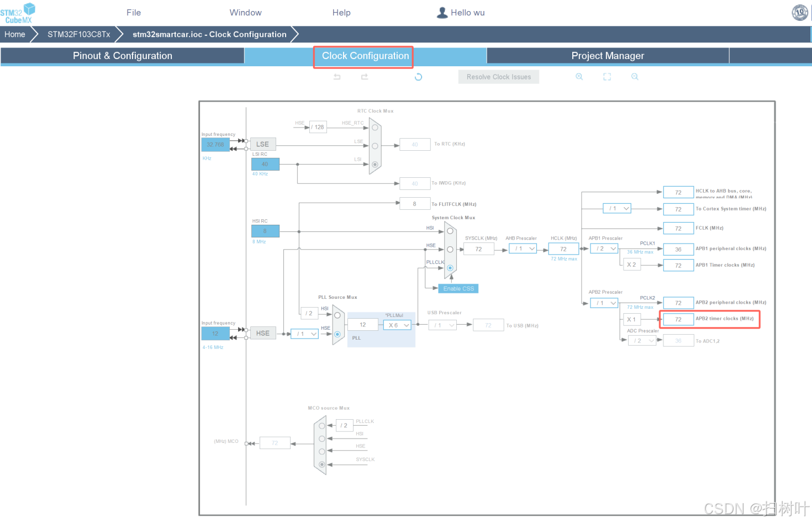Open the AHB Prescaler dropdown
Image resolution: width=812 pixels, height=523 pixels.
(x=523, y=249)
